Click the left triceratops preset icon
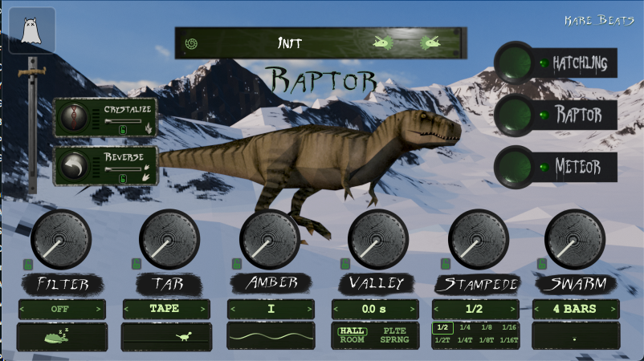Viewport: 644px width, 361px height. point(383,42)
